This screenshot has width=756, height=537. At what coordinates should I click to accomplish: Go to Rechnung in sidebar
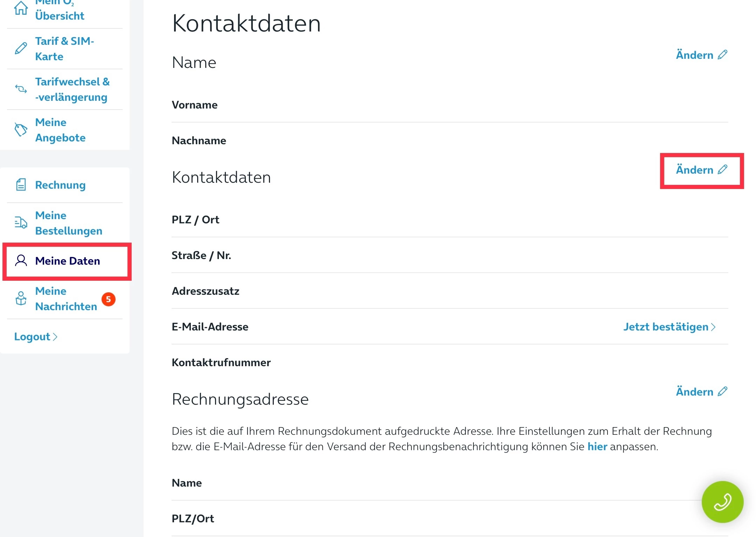pos(60,185)
